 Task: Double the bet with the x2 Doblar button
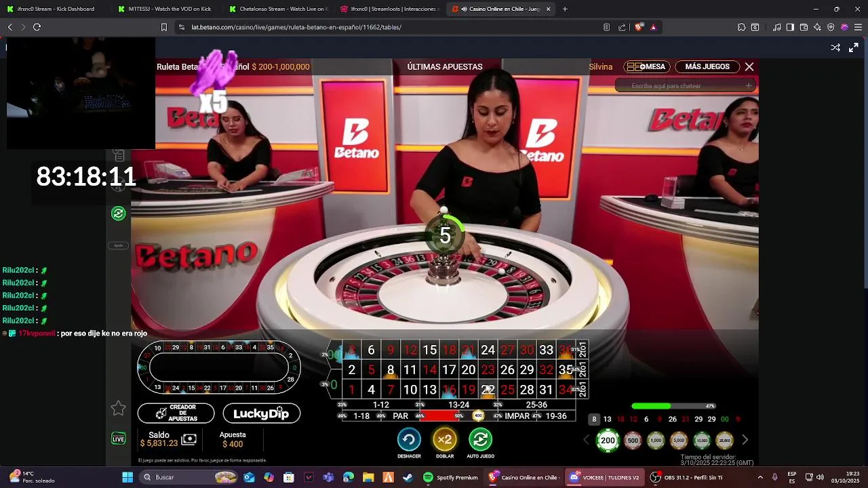pyautogui.click(x=445, y=440)
